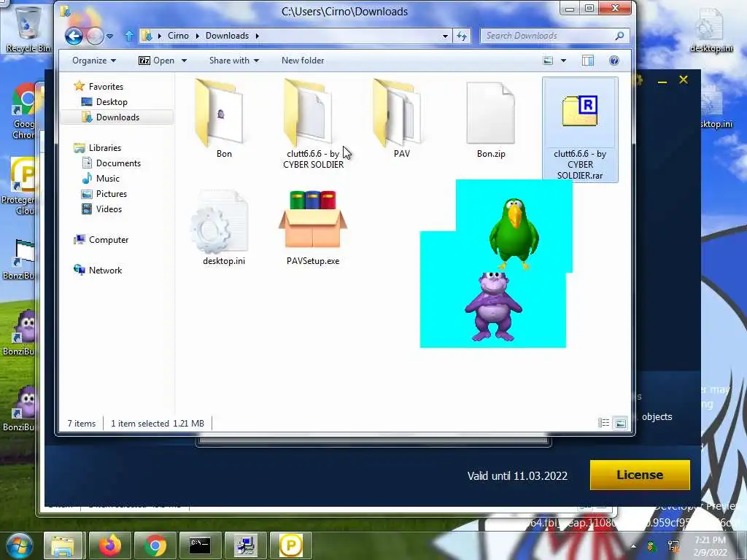Select Favorites in navigation pane
This screenshot has width=747, height=560.
(x=106, y=87)
